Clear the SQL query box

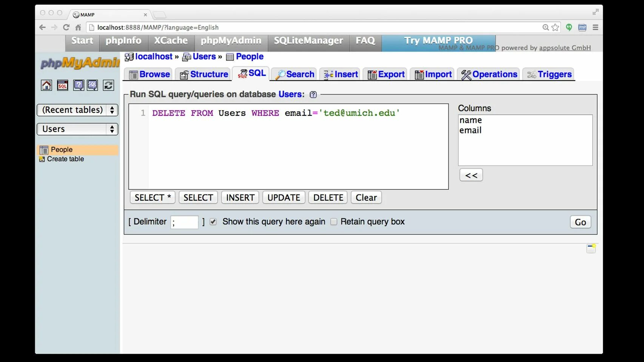click(366, 198)
